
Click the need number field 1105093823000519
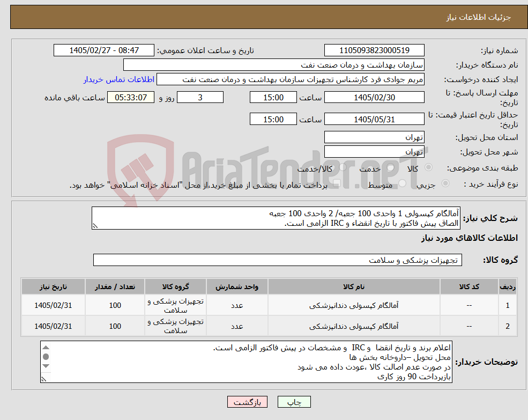pos(374,50)
